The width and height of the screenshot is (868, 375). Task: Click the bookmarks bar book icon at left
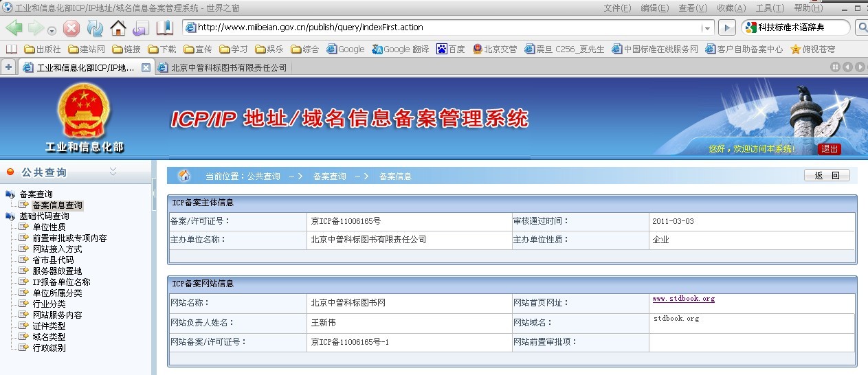11,49
